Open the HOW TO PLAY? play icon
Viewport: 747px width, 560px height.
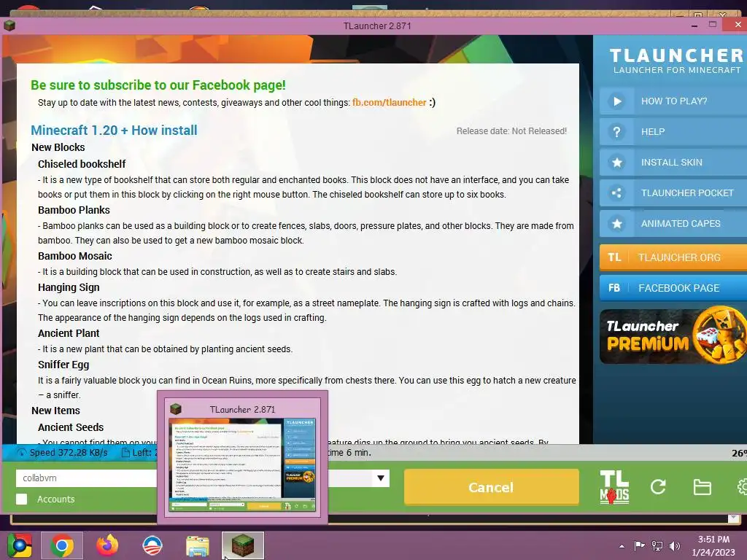click(616, 101)
